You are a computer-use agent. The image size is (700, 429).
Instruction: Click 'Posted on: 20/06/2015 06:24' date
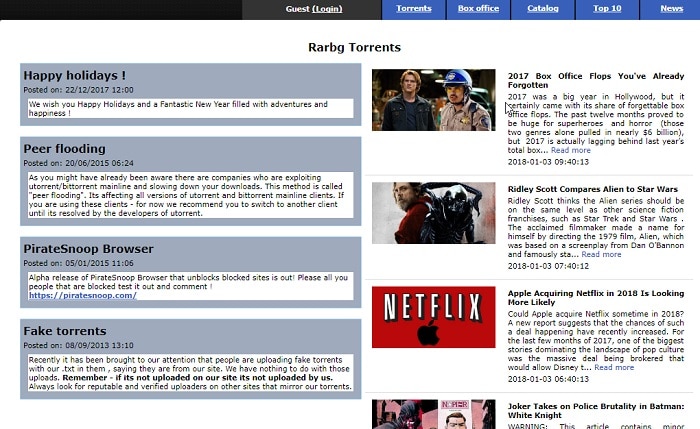tap(78, 163)
